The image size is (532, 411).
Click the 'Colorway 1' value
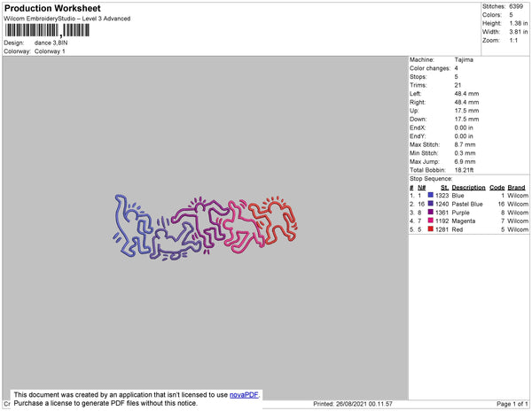point(50,51)
